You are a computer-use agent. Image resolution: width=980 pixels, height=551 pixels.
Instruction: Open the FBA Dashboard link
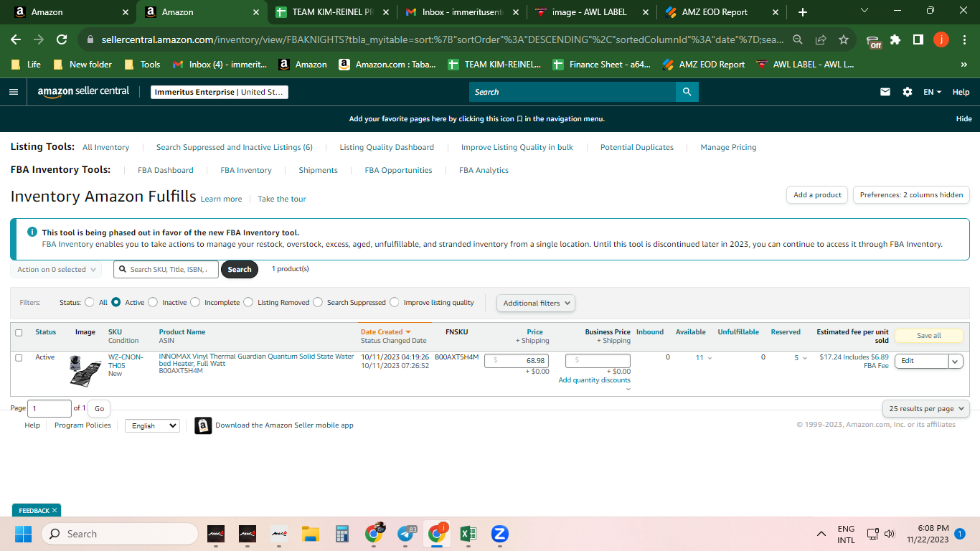(x=165, y=170)
